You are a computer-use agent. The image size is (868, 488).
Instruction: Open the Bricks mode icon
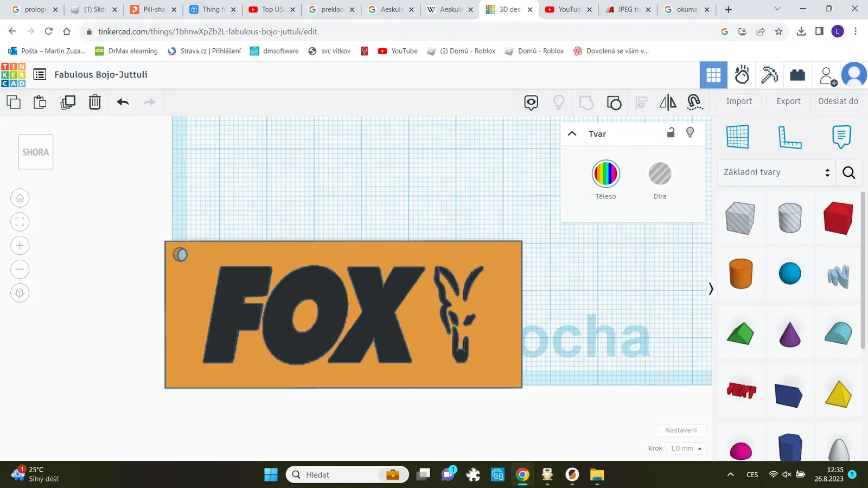(x=797, y=75)
